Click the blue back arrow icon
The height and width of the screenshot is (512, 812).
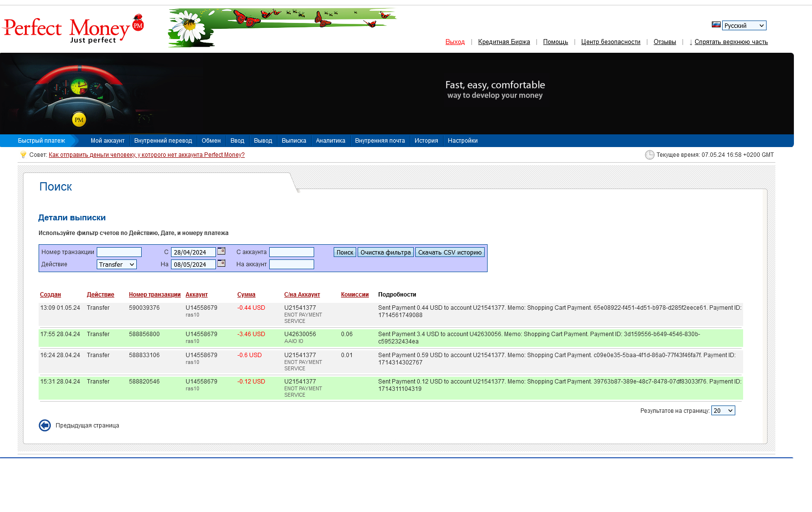tap(45, 426)
